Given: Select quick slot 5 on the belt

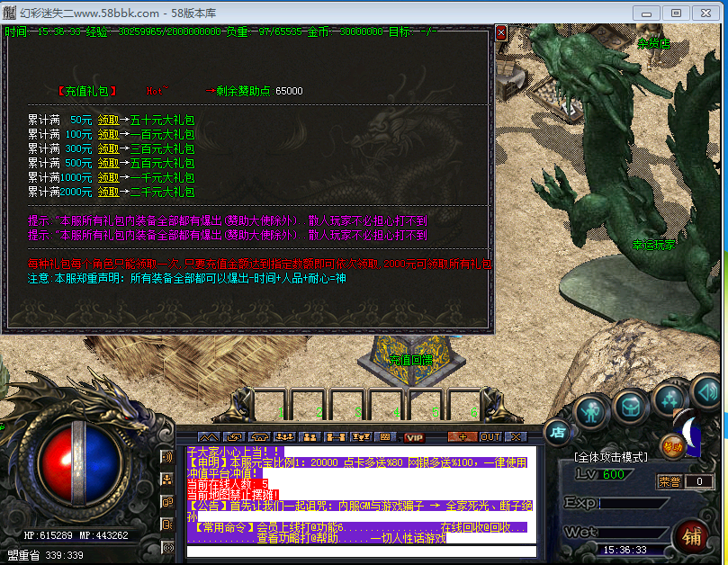Looking at the screenshot, I should pos(427,405).
